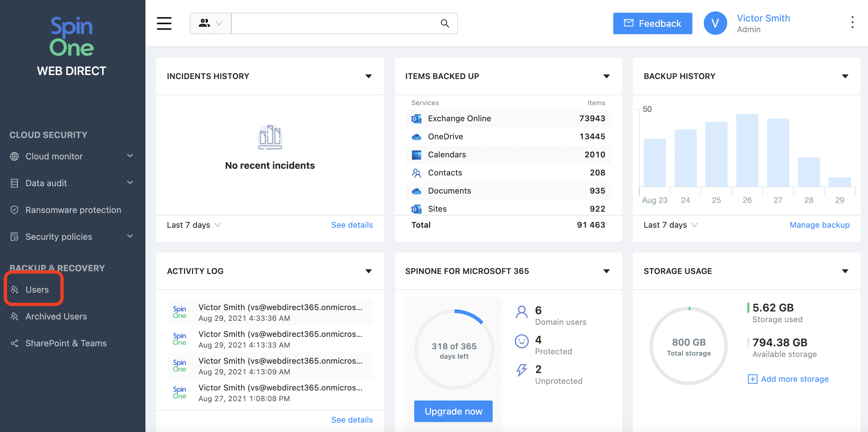Open the hamburger menu next to search
Screen dimensions: 868x432
(x=164, y=23)
